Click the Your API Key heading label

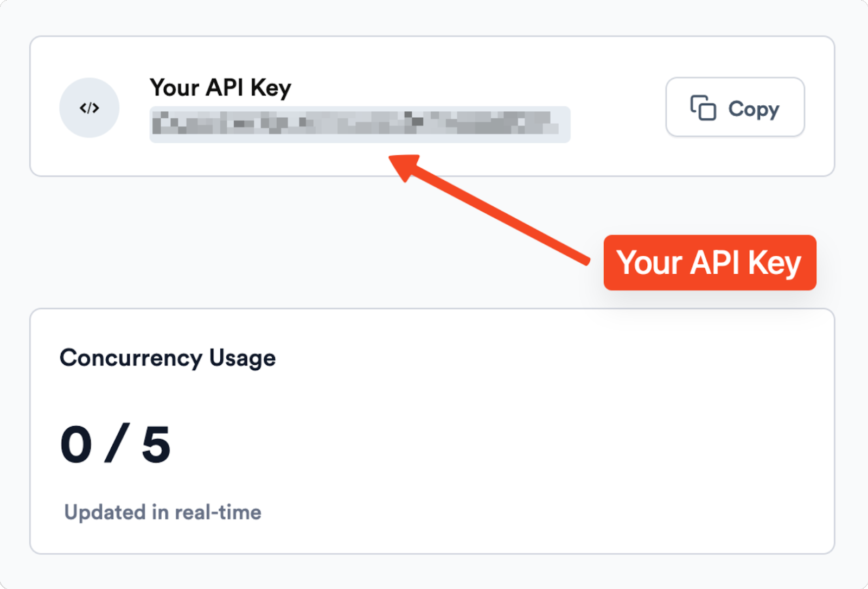[x=221, y=87]
